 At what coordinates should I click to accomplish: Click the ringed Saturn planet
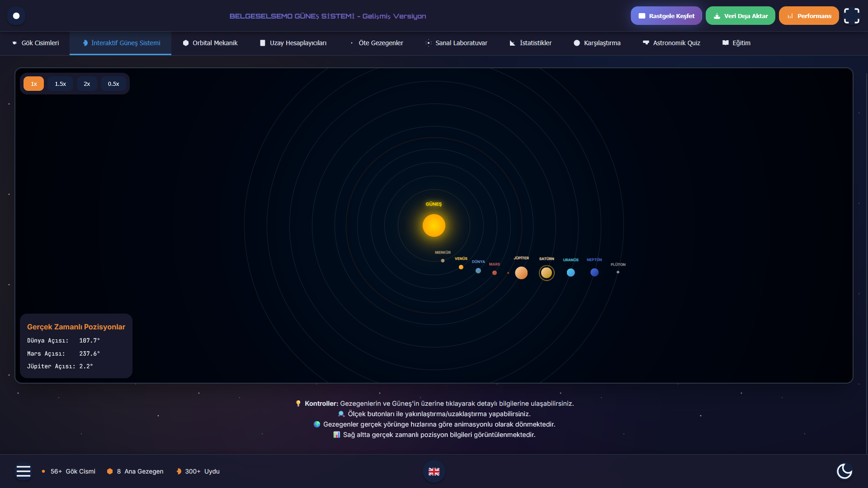click(547, 273)
